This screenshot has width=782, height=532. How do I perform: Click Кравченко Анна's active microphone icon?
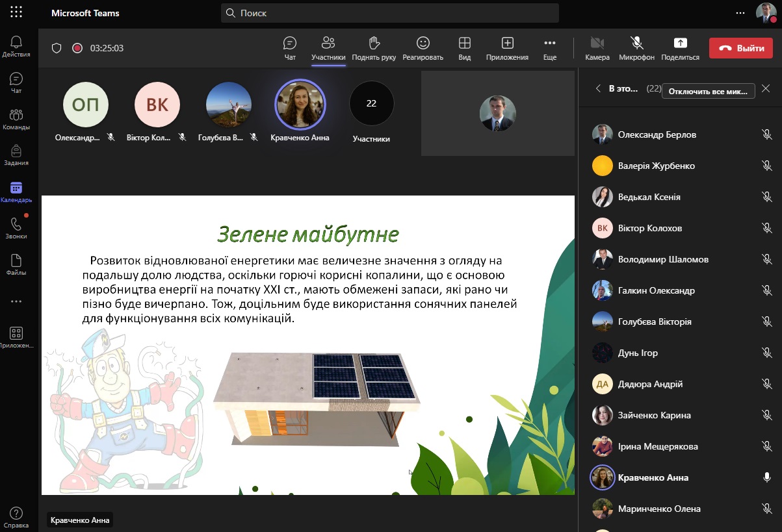(x=767, y=477)
